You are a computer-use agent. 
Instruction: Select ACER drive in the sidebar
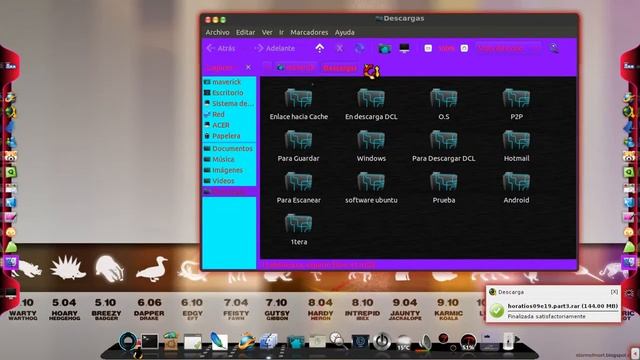pos(229,125)
